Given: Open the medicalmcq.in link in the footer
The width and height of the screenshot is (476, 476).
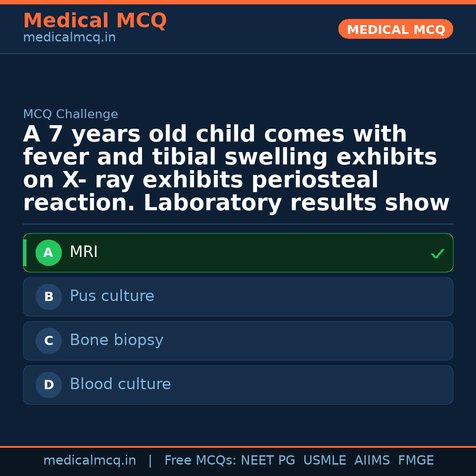Looking at the screenshot, I should point(89,461).
